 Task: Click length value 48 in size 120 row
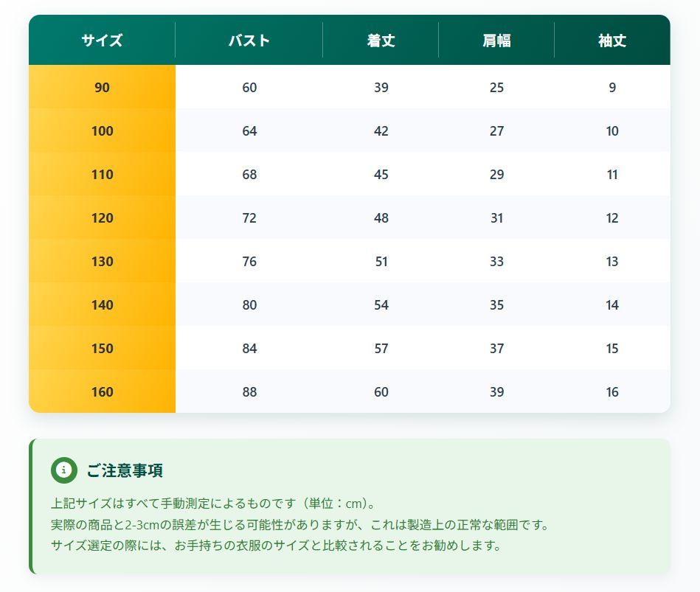coord(381,217)
